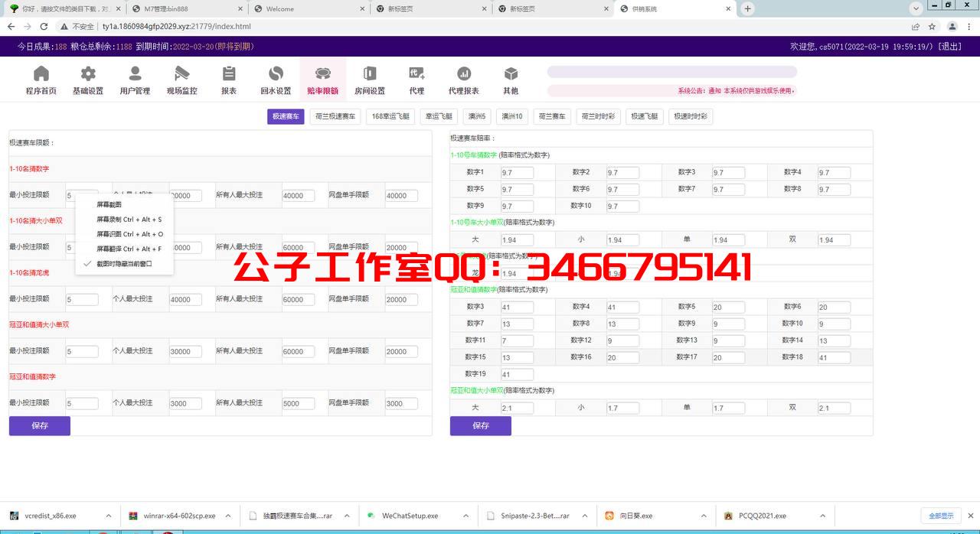Select the 荷兰极速赛车 game tab
The image size is (980, 534).
335,116
